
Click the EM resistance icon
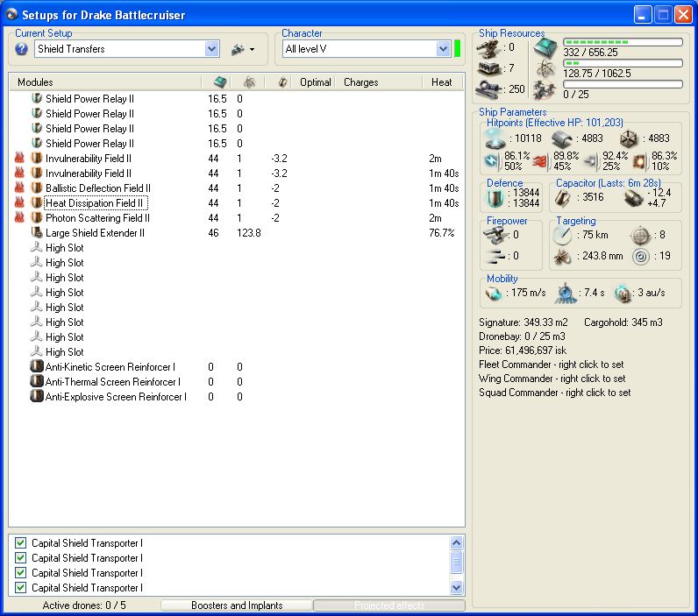(x=491, y=160)
